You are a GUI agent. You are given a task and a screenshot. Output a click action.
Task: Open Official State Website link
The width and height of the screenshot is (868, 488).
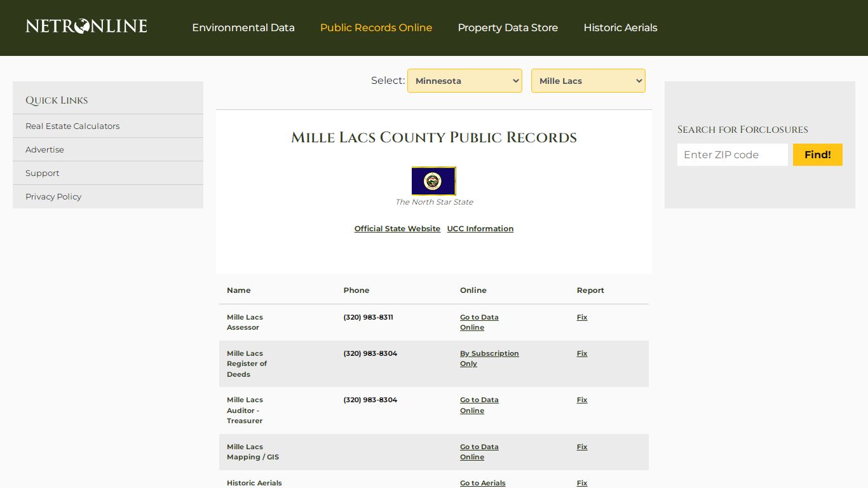click(x=397, y=229)
